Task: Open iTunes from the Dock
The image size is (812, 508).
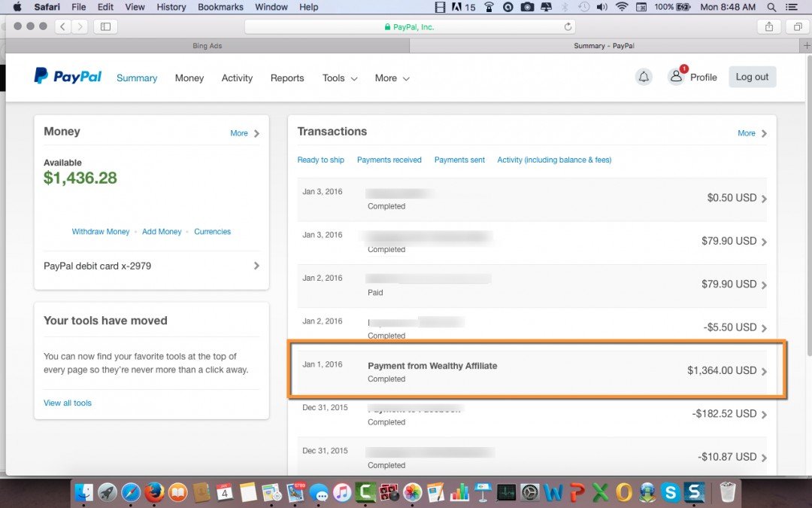Action: point(342,492)
